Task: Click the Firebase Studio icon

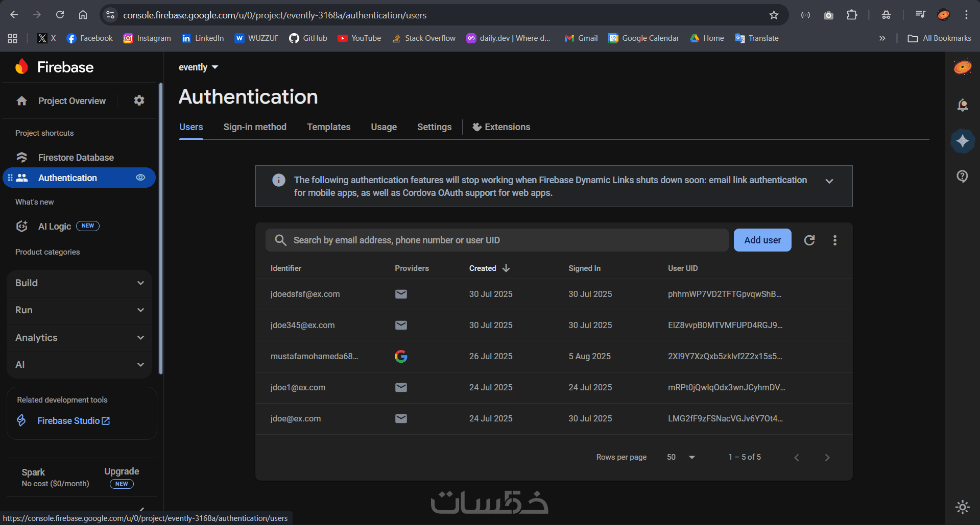Action: [21, 420]
